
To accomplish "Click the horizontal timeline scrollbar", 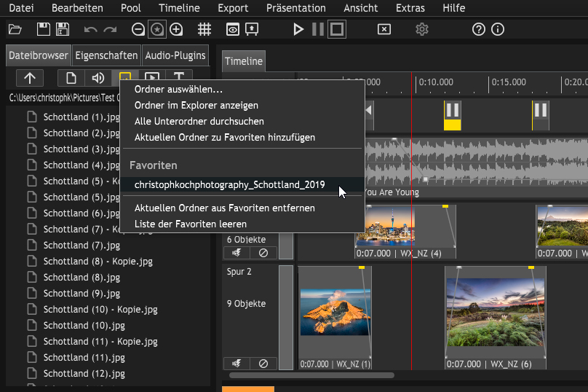I will pyautogui.click(x=311, y=376).
